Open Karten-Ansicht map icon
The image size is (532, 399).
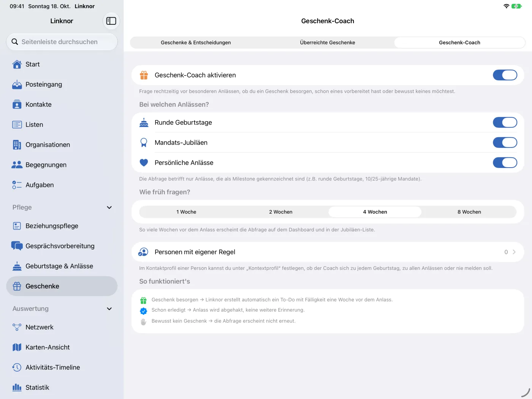point(17,347)
